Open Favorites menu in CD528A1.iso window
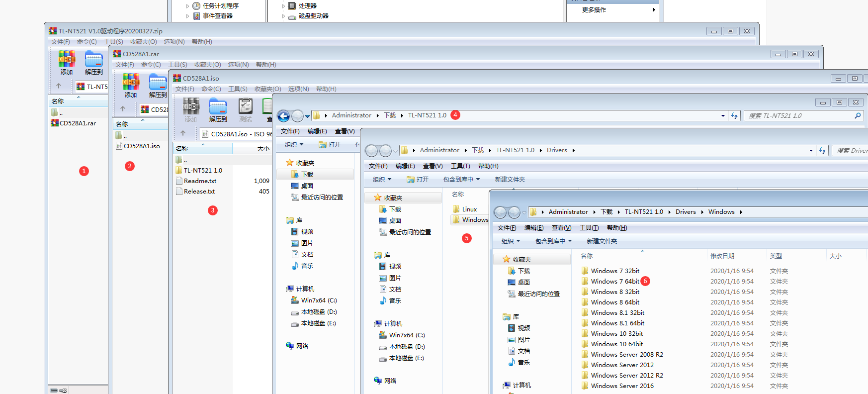868x394 pixels. pos(267,89)
